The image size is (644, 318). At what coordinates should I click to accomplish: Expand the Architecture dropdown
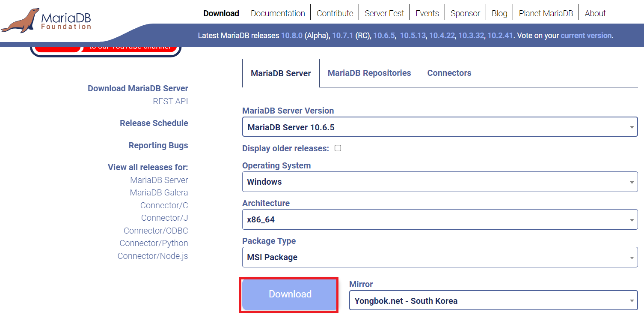point(440,219)
